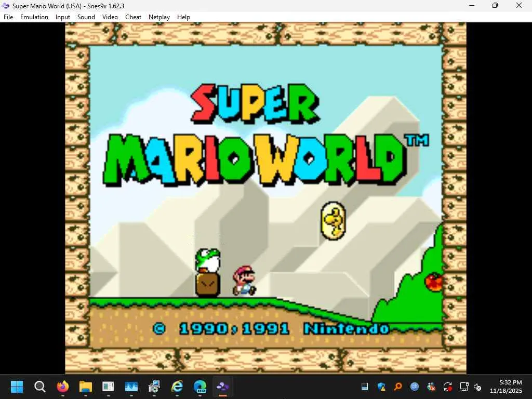The height and width of the screenshot is (399, 532).
Task: Open the Help menu
Action: coord(183,17)
